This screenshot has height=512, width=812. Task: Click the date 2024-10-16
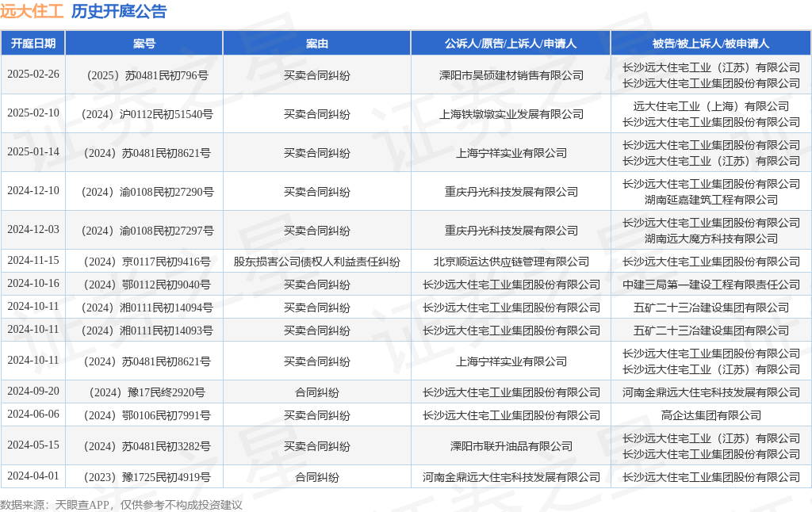pos(33,283)
